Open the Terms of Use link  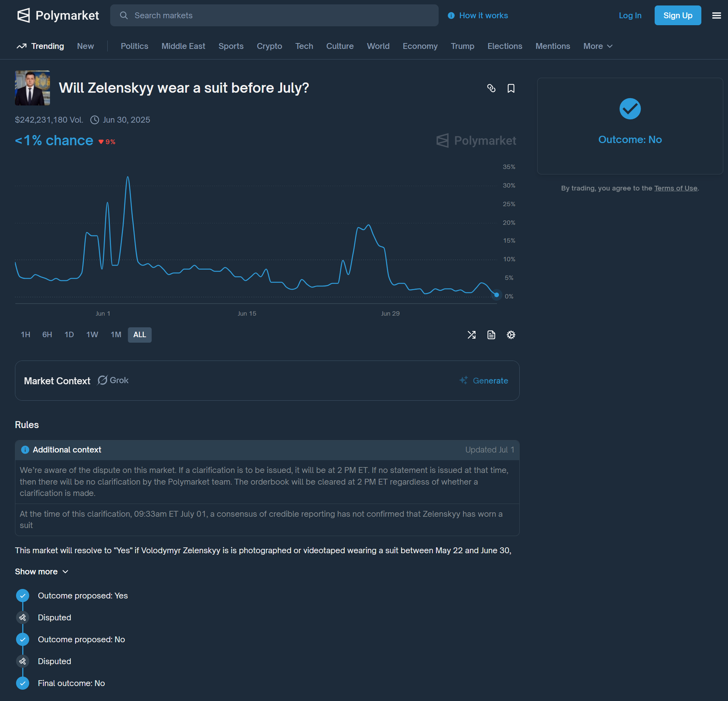[675, 188]
